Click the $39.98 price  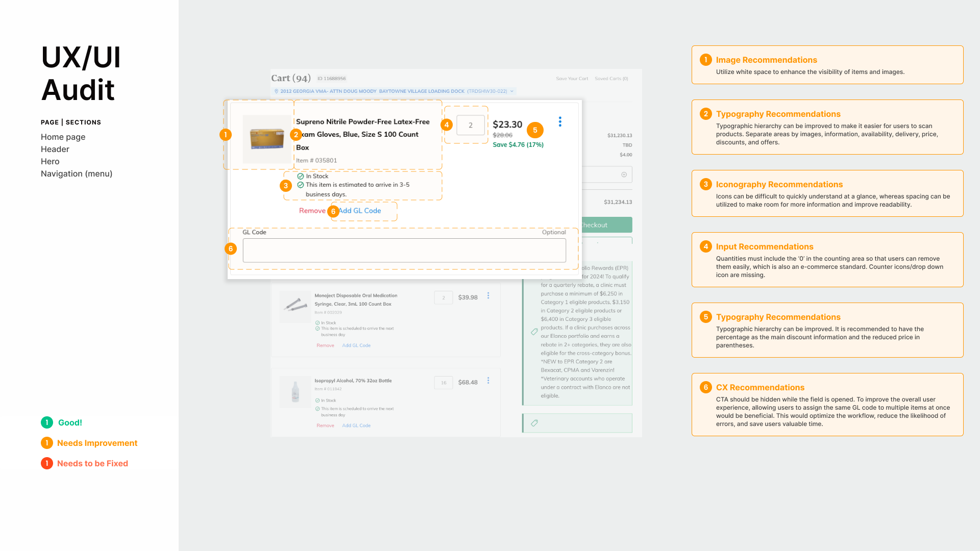tap(468, 297)
